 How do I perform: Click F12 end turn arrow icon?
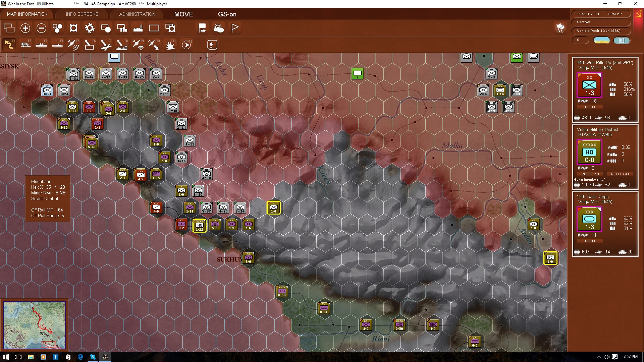coord(186,45)
